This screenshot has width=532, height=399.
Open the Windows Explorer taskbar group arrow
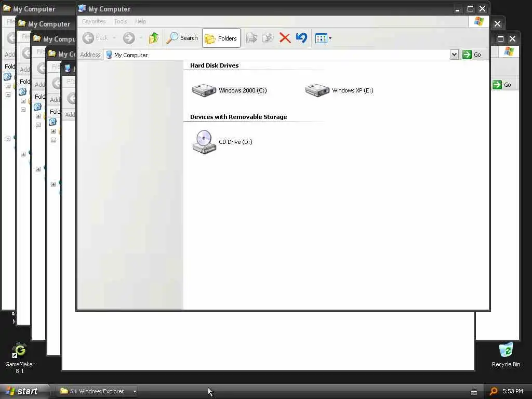[135, 392]
